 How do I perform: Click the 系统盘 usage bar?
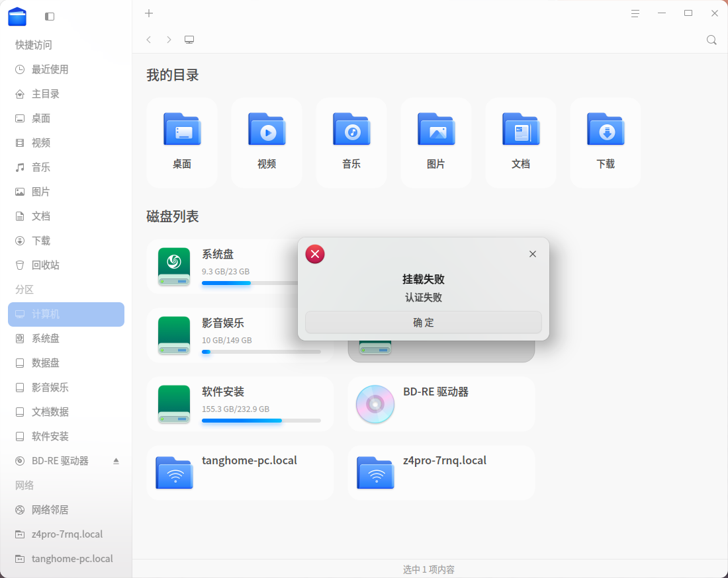250,283
